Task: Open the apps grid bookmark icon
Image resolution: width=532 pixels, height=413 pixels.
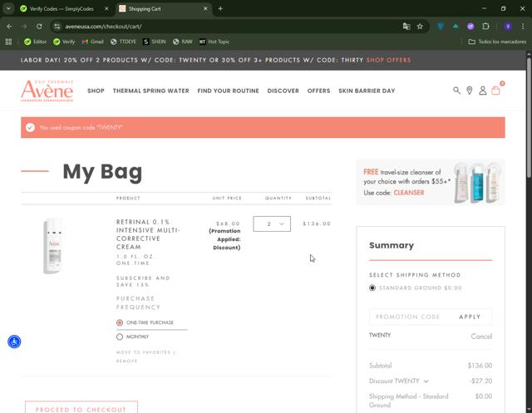Action: [8, 42]
